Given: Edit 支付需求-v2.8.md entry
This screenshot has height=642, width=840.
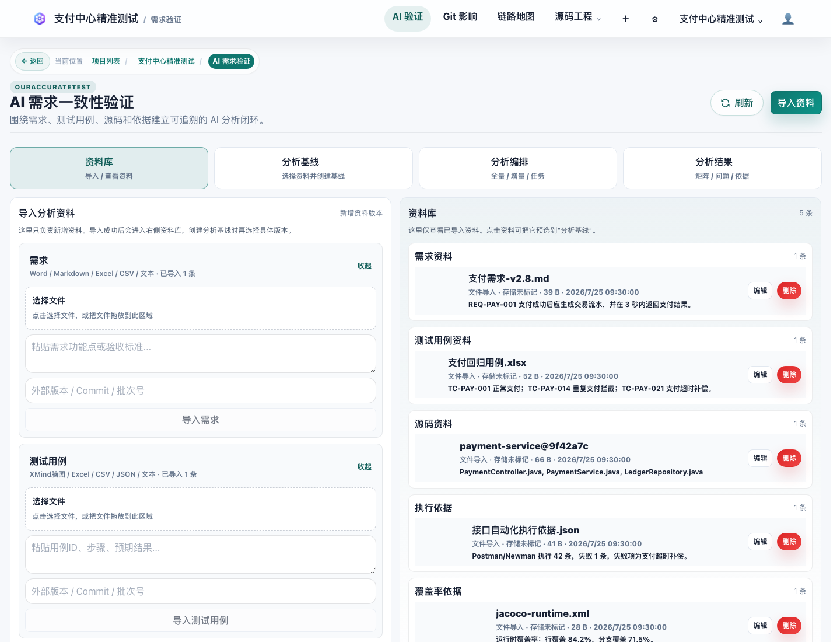Looking at the screenshot, I should 760,291.
